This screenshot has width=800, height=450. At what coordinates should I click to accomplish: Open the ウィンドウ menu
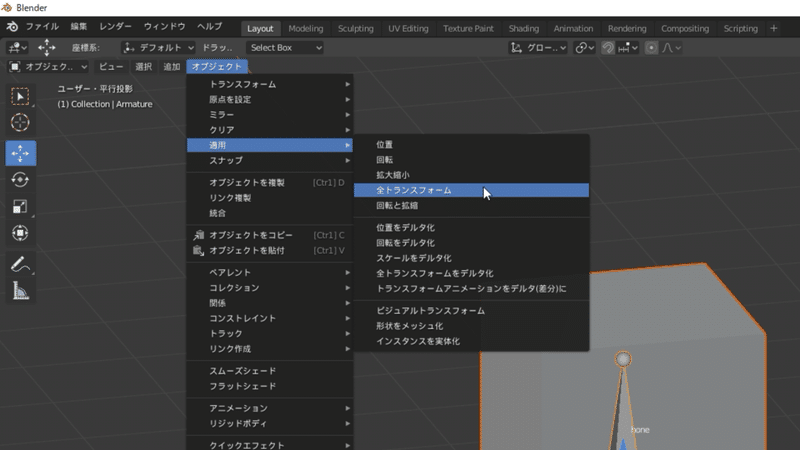(x=164, y=27)
